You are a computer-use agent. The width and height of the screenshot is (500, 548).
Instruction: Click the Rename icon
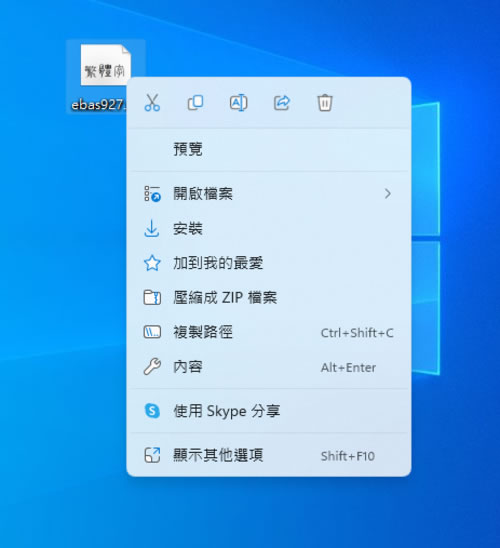(x=239, y=103)
